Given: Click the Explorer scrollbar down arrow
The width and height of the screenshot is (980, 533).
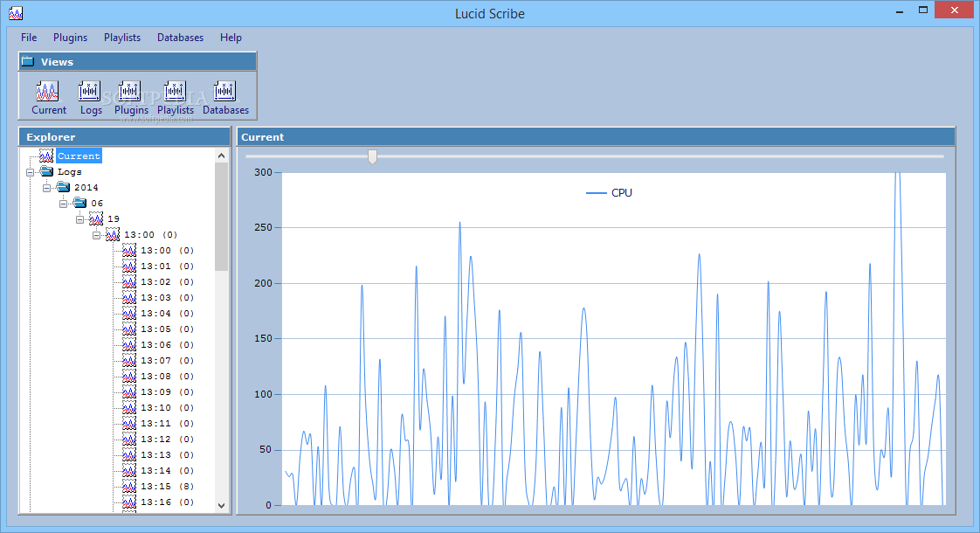Looking at the screenshot, I should pyautogui.click(x=221, y=505).
